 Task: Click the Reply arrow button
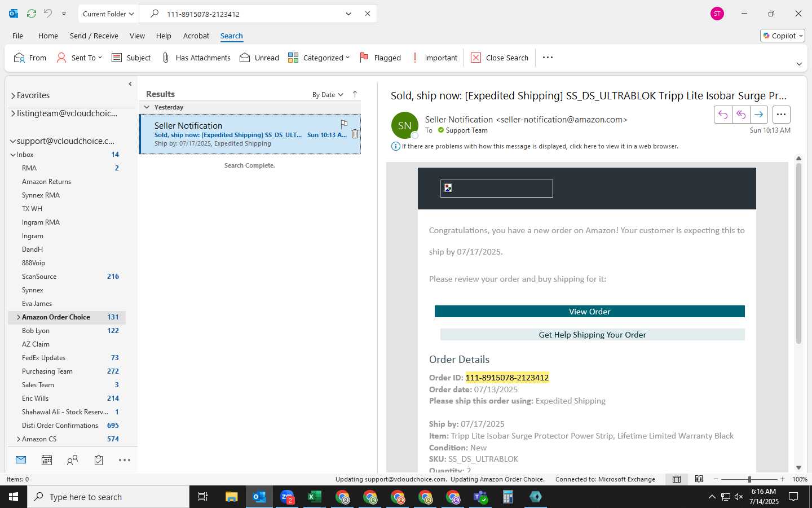pos(723,115)
